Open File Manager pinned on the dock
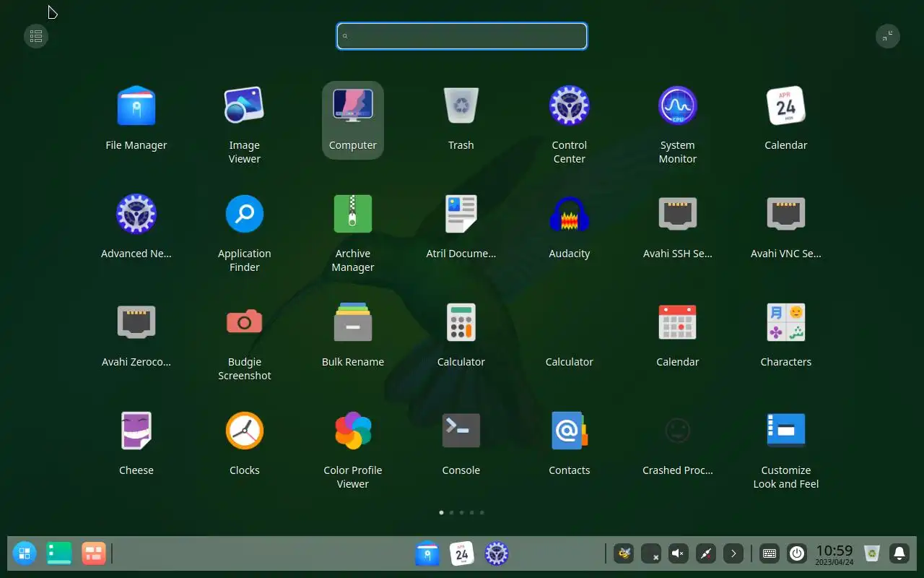The width and height of the screenshot is (924, 578). coord(427,554)
